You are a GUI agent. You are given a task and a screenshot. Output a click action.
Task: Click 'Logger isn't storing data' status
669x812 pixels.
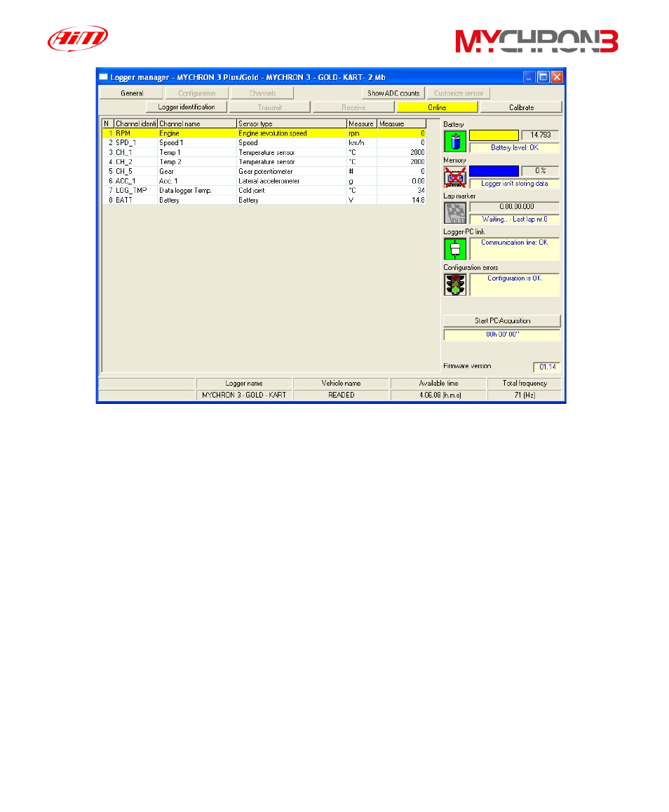click(514, 183)
